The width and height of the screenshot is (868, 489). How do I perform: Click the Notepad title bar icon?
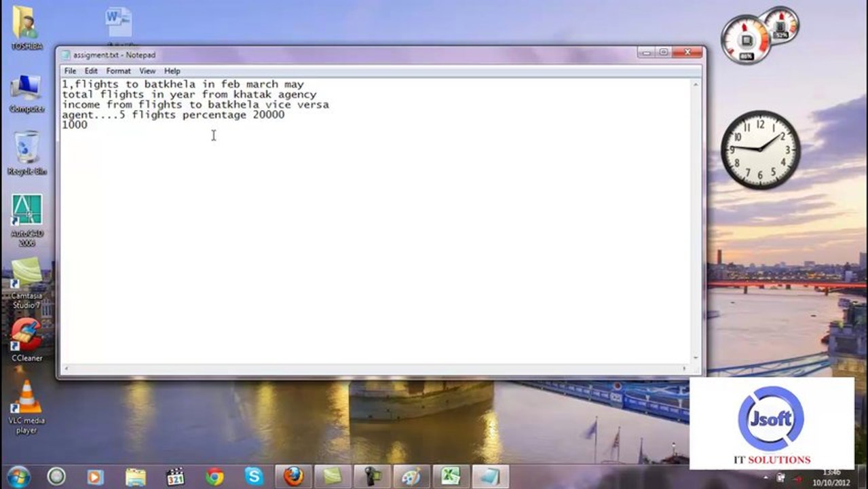pos(66,55)
